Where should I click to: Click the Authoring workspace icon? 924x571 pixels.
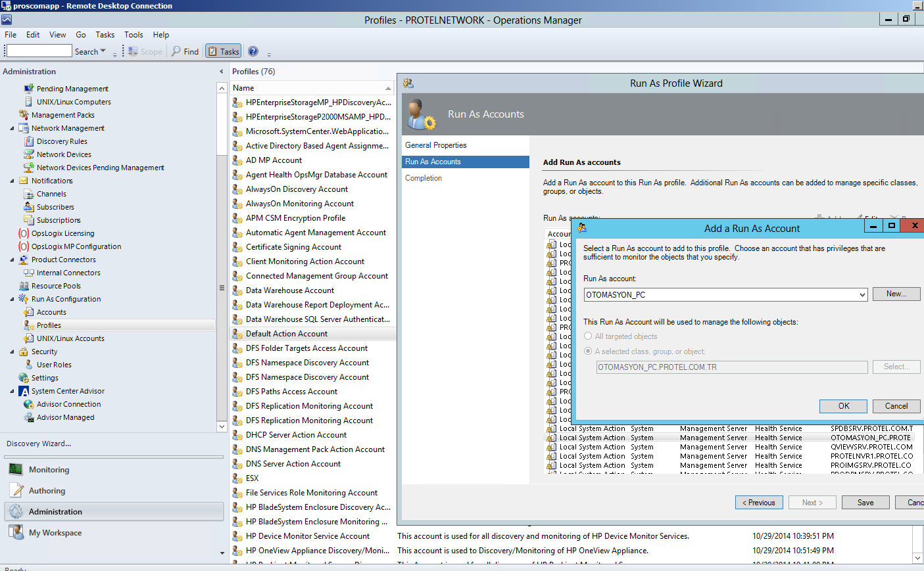(x=16, y=490)
